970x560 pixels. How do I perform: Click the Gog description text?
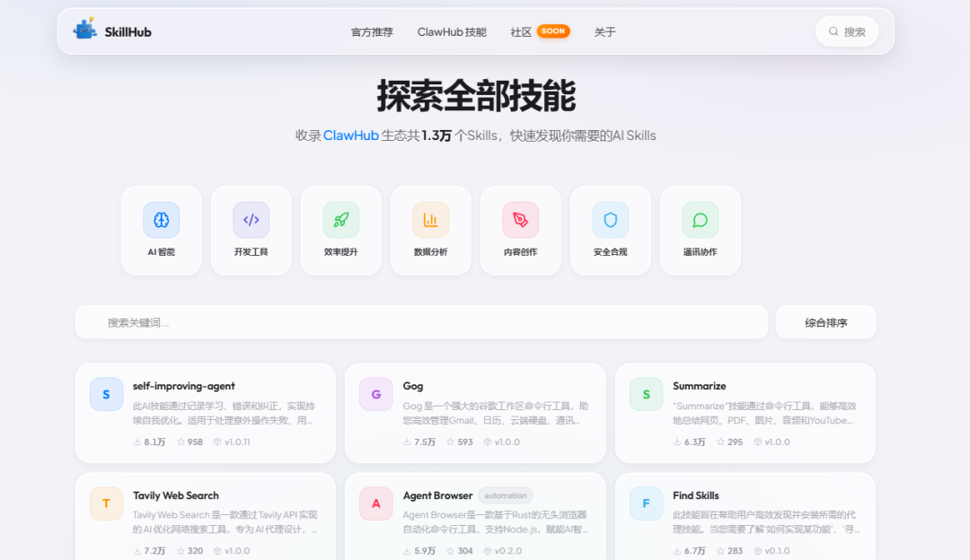point(496,413)
